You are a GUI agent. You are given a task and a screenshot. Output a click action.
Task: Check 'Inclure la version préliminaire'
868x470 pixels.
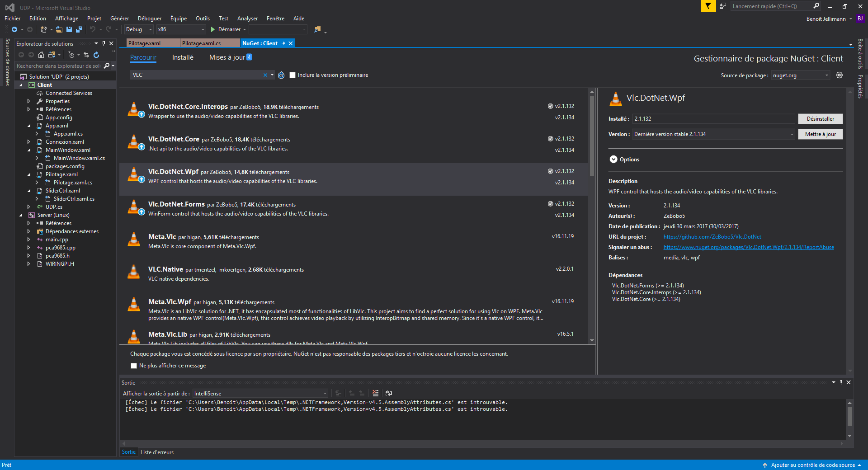pos(292,75)
